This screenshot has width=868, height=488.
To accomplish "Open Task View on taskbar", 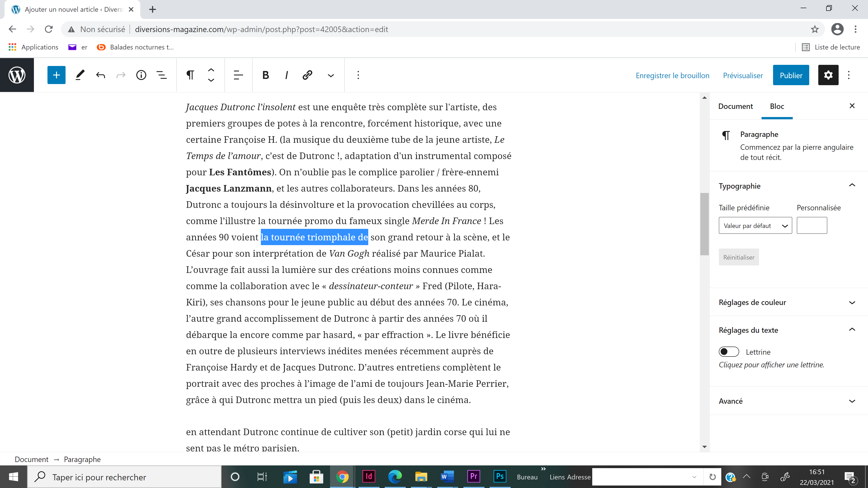I will tap(262, 476).
